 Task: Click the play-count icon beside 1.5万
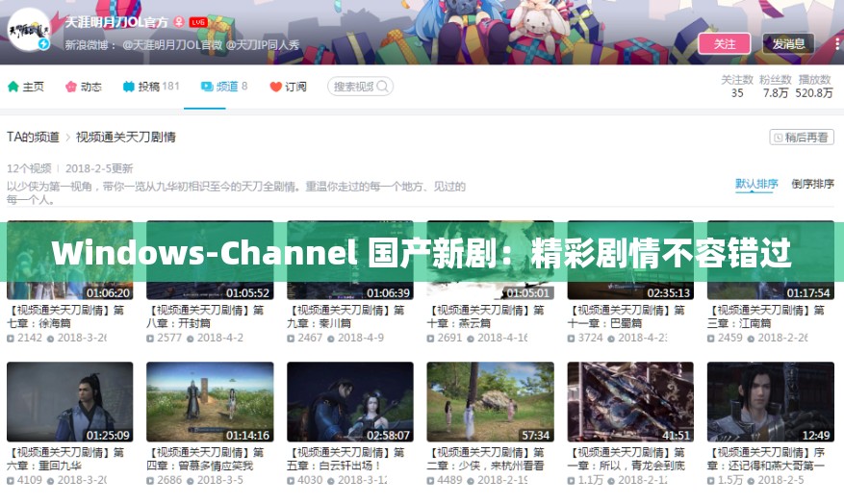click(x=711, y=480)
